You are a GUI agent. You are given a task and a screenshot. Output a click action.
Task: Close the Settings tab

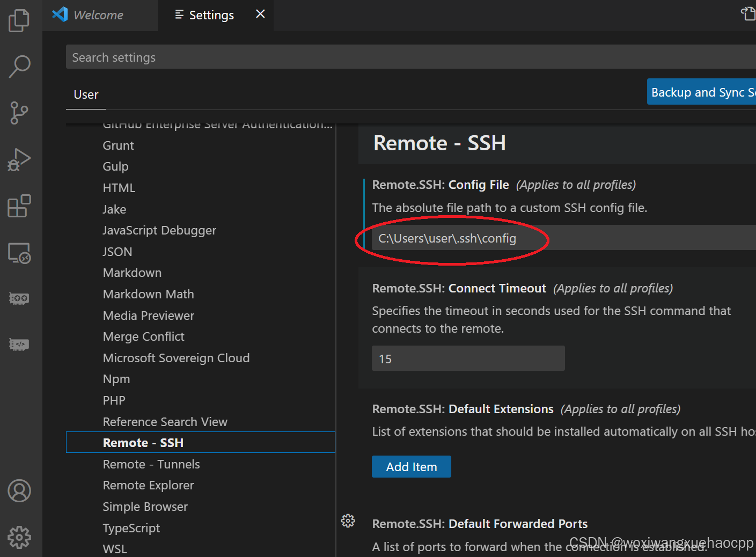point(260,14)
